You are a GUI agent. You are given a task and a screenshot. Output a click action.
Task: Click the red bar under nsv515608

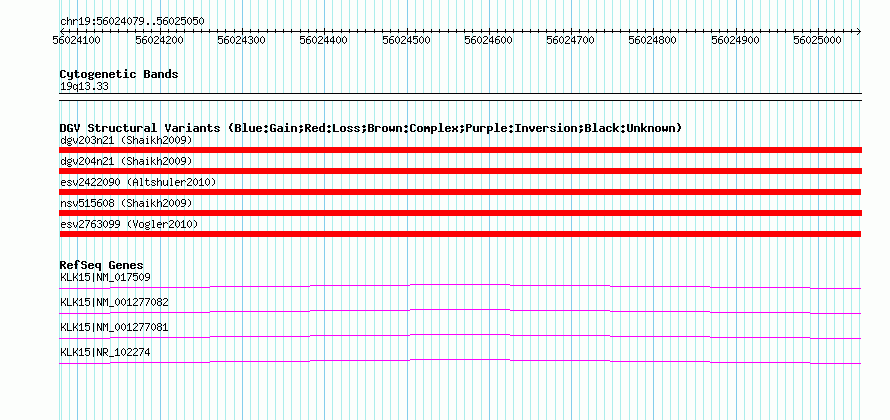tap(460, 213)
